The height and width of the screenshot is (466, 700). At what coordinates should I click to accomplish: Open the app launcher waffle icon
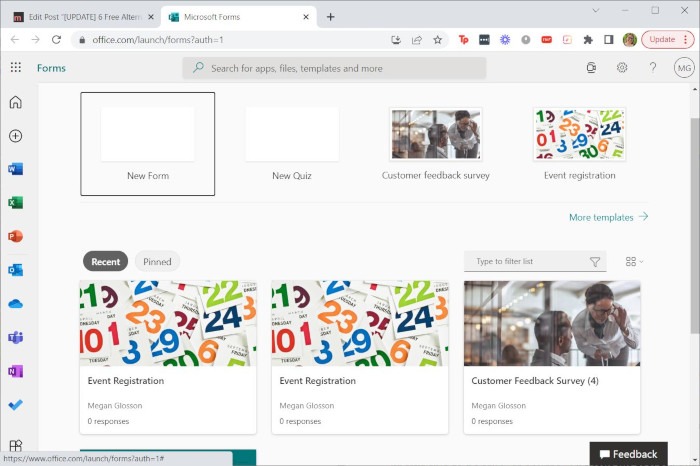(16, 67)
